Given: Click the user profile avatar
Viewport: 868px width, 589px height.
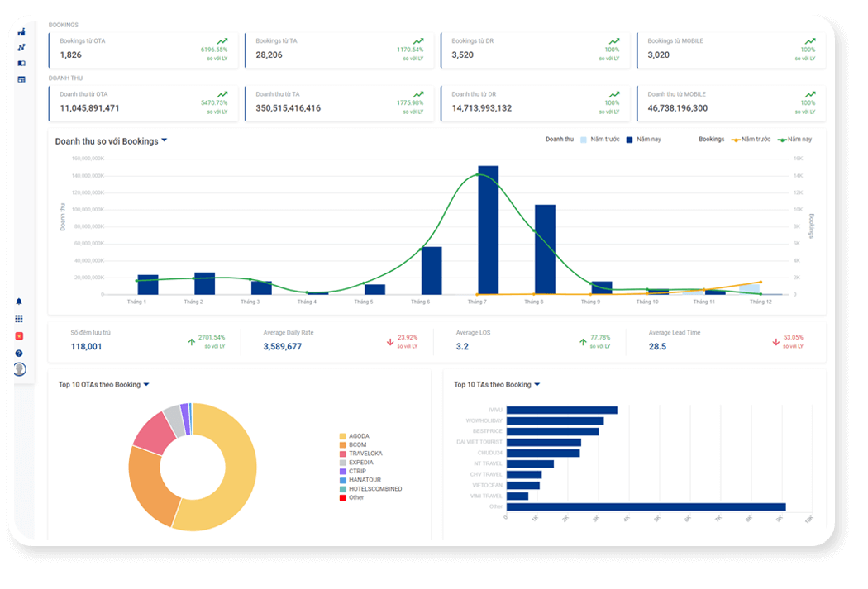Looking at the screenshot, I should point(19,369).
